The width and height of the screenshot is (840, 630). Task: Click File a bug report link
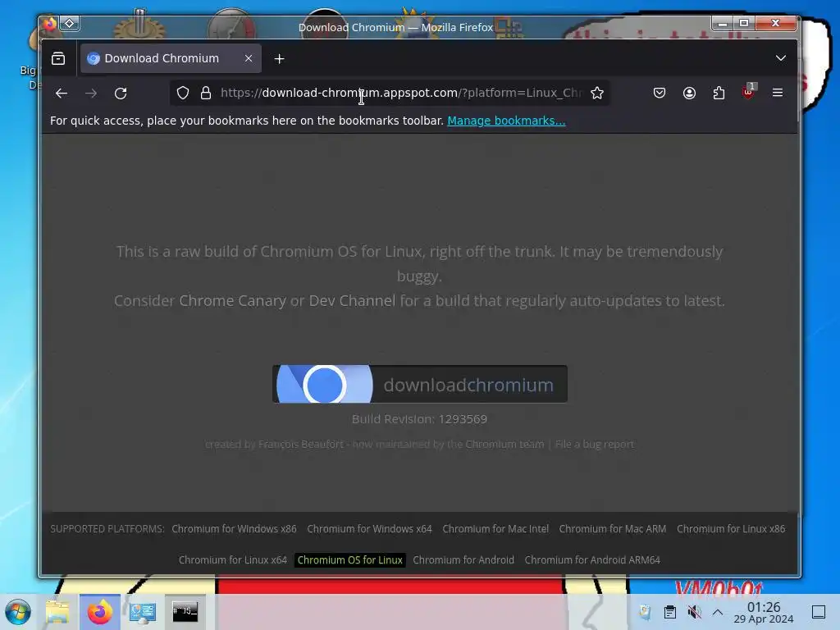pyautogui.click(x=594, y=444)
